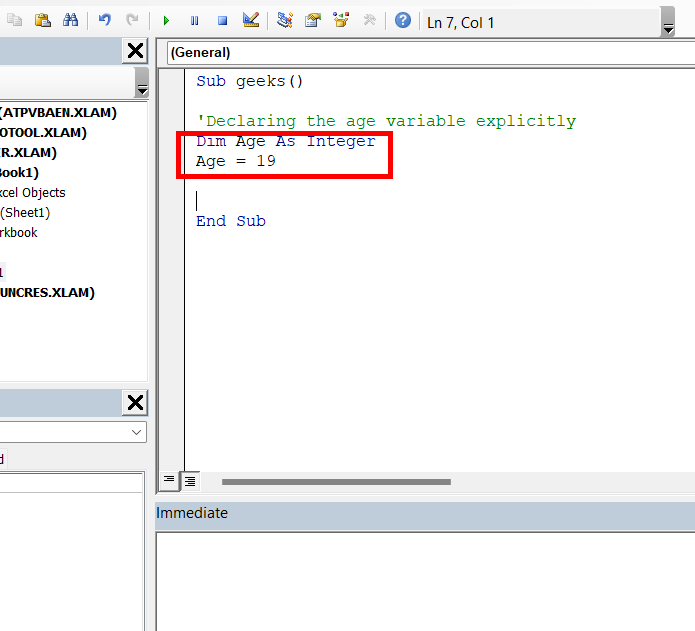695x631 pixels.
Task: Select the Workbook object entry
Action: point(19,233)
